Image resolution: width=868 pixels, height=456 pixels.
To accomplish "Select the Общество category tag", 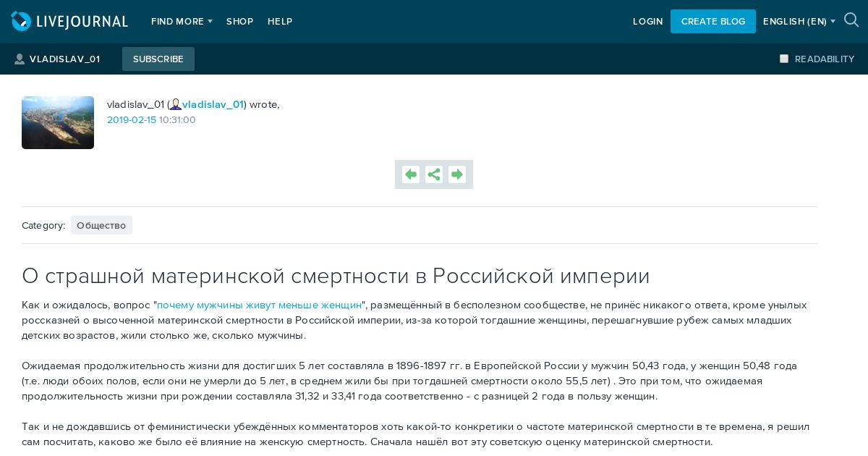I will tap(101, 225).
